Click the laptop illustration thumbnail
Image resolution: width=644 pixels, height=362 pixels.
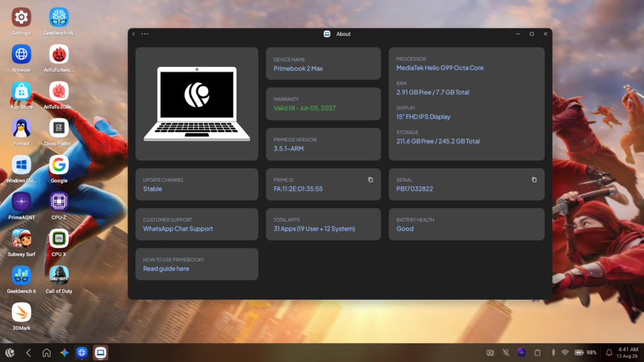(197, 104)
